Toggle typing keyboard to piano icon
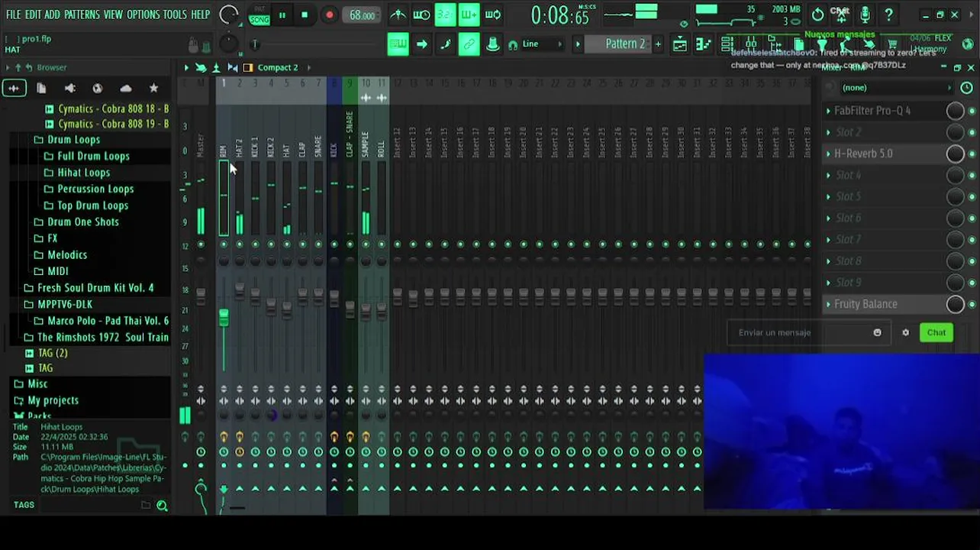Image resolution: width=980 pixels, height=550 pixels. coord(398,44)
